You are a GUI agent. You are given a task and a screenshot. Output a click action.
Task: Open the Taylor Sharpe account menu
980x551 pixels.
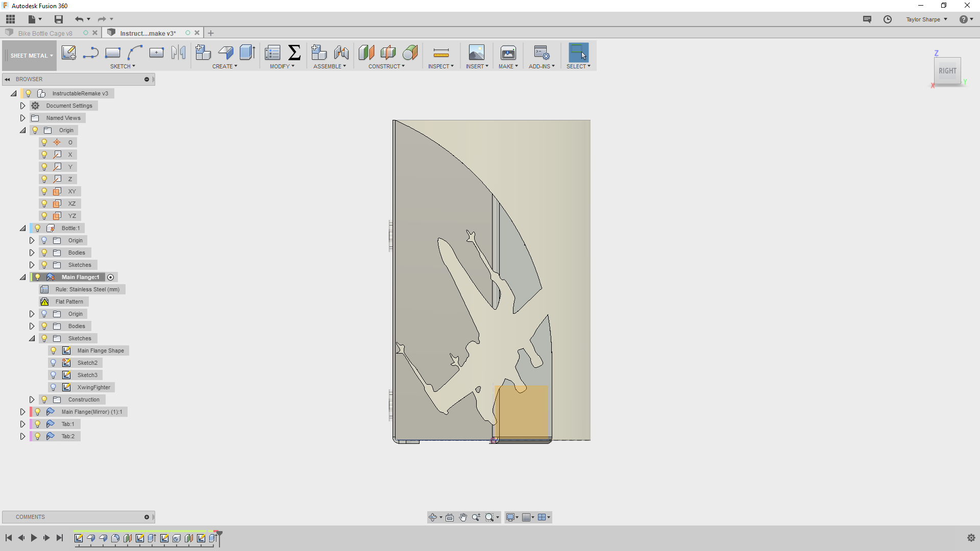(926, 19)
